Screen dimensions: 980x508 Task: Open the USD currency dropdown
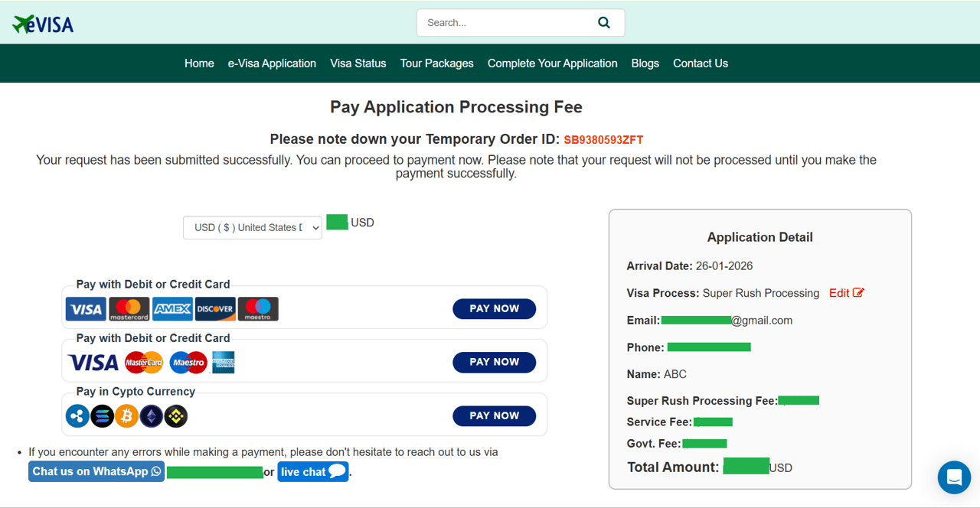252,227
